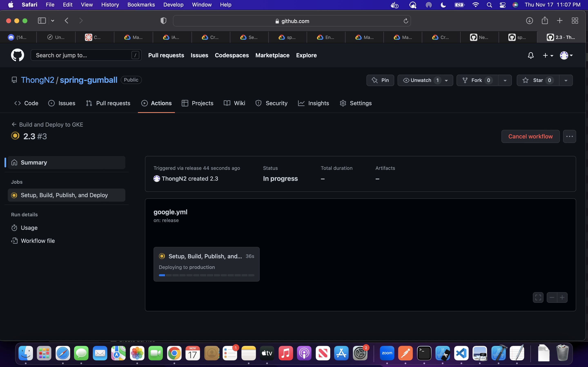Screen dimensions: 588x367
Task: Open the Workflow file link
Action: 38,241
